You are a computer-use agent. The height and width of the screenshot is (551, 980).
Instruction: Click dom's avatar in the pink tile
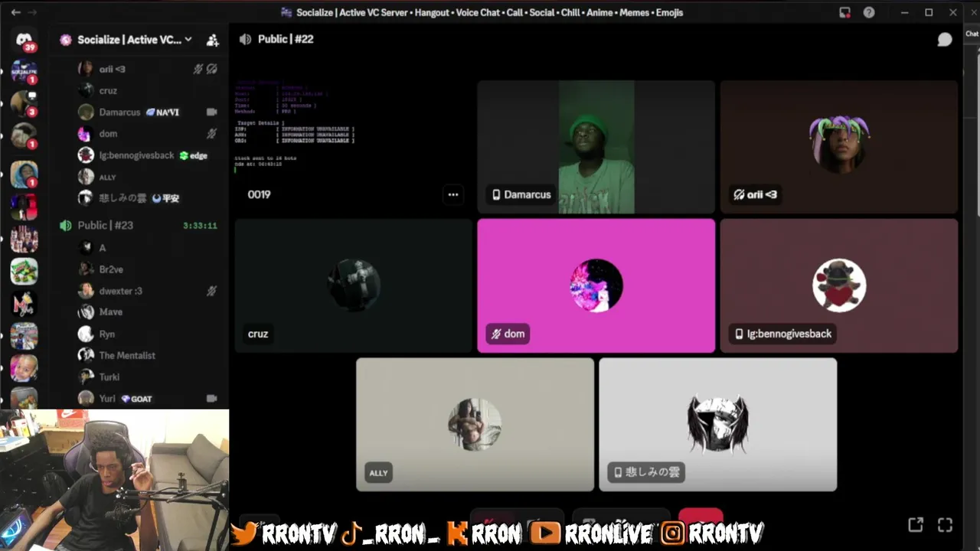point(596,285)
